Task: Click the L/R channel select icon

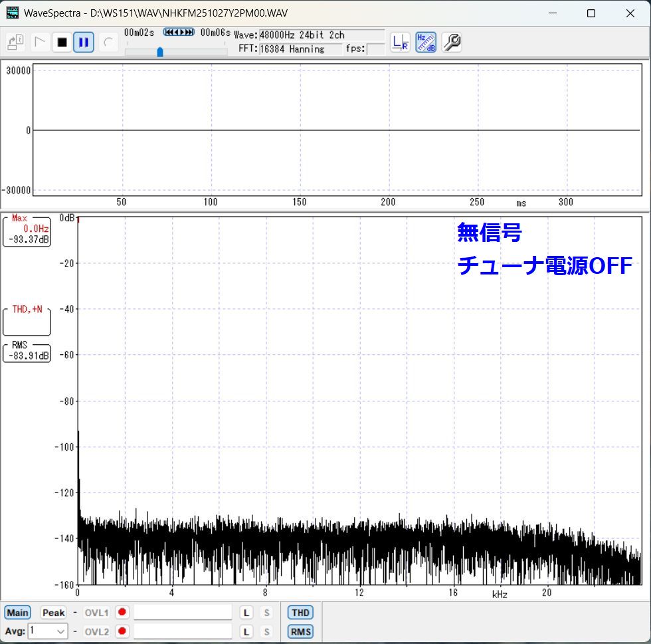Action: (x=400, y=43)
